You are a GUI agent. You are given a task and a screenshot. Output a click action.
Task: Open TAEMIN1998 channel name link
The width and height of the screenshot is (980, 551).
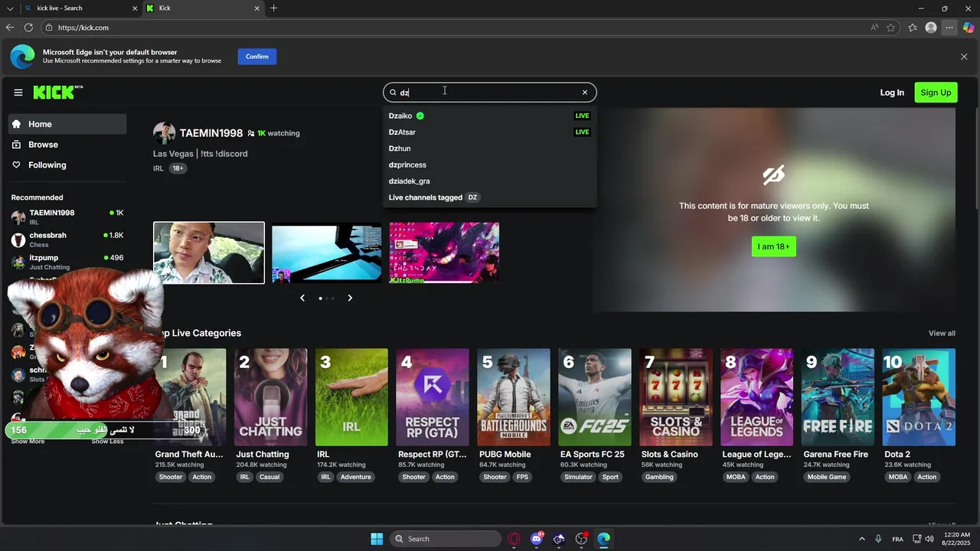click(x=211, y=133)
